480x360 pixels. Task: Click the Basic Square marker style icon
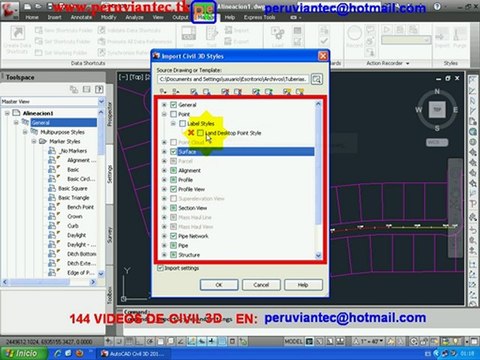point(52,188)
